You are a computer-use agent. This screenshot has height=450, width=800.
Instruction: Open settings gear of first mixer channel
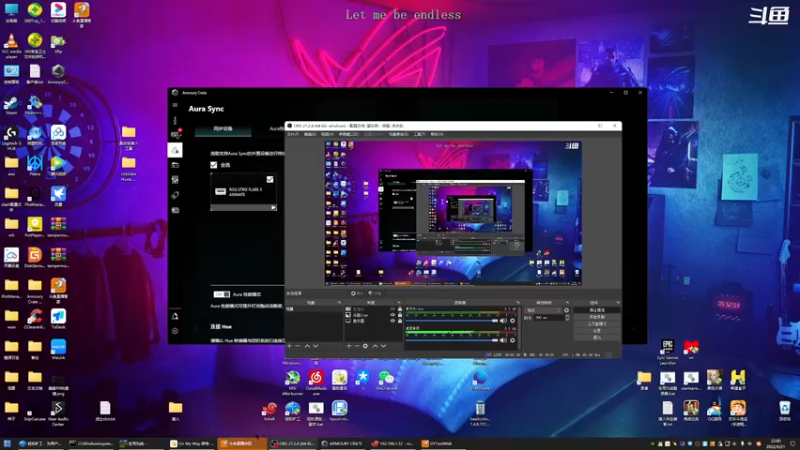coord(512,320)
